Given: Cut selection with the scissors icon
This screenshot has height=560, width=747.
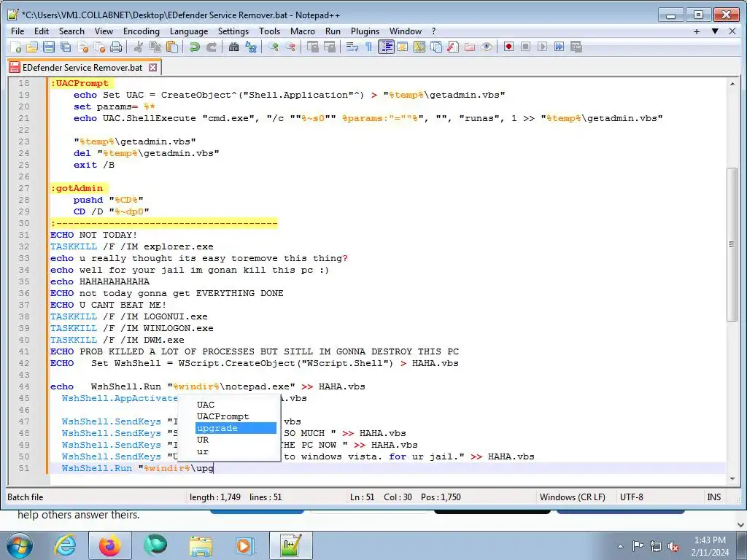Looking at the screenshot, I should coord(139,47).
